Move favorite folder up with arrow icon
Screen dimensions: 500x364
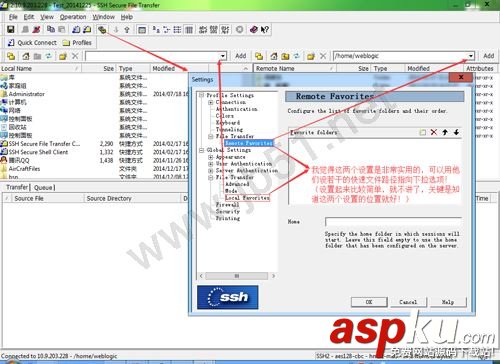[x=445, y=132]
